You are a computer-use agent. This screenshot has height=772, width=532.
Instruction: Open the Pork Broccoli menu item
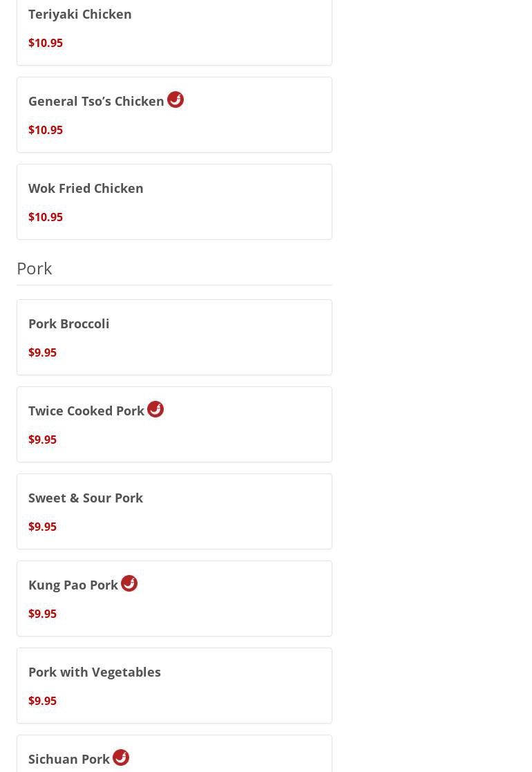tap(69, 323)
